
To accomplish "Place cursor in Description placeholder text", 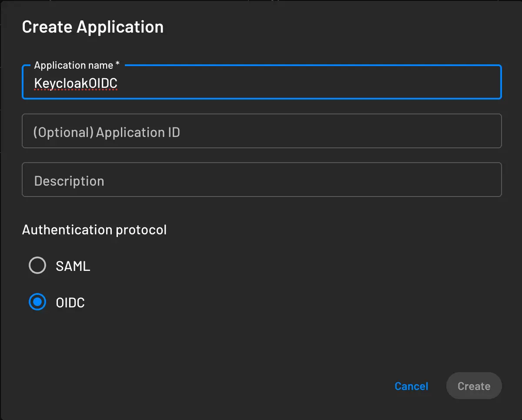I will (x=69, y=180).
